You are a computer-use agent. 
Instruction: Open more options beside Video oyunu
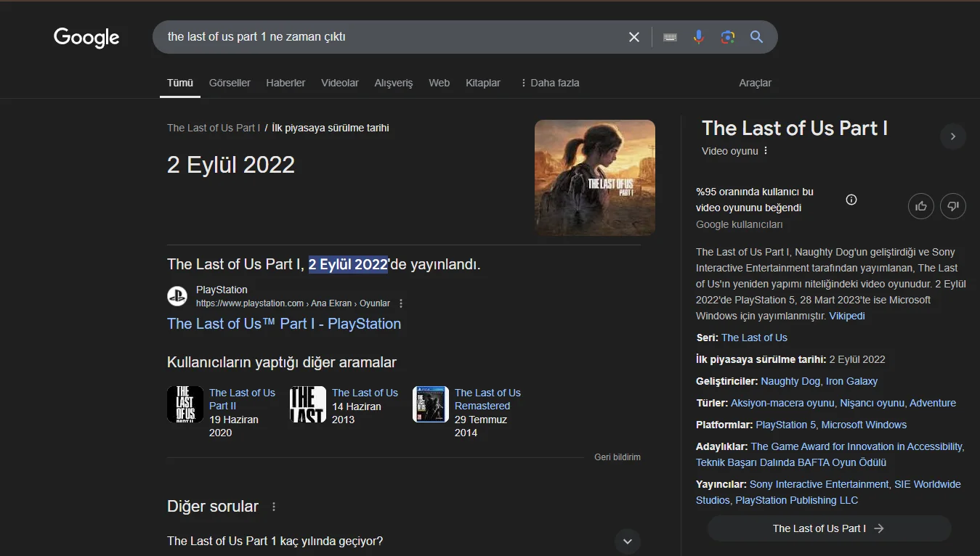(766, 151)
